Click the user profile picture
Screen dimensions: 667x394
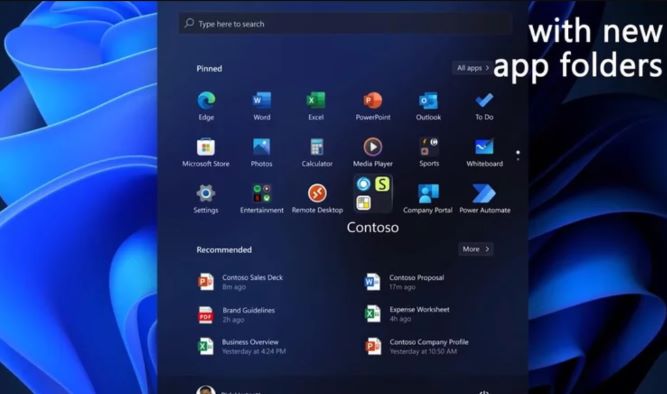[206, 390]
